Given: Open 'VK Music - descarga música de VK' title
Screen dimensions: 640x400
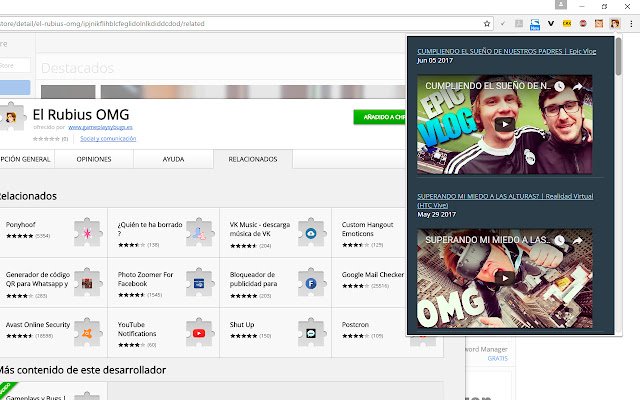Looking at the screenshot, I should (260, 229).
